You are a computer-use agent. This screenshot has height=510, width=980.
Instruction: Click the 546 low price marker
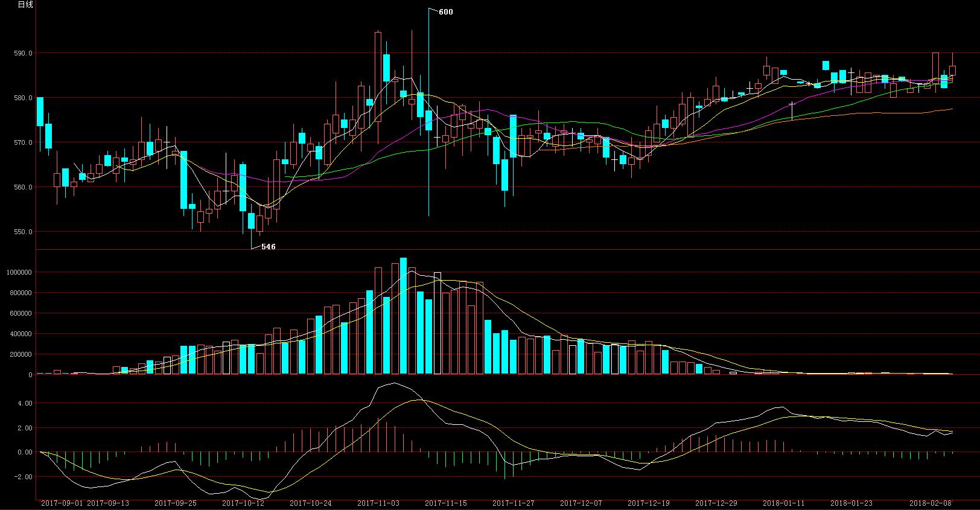click(268, 247)
